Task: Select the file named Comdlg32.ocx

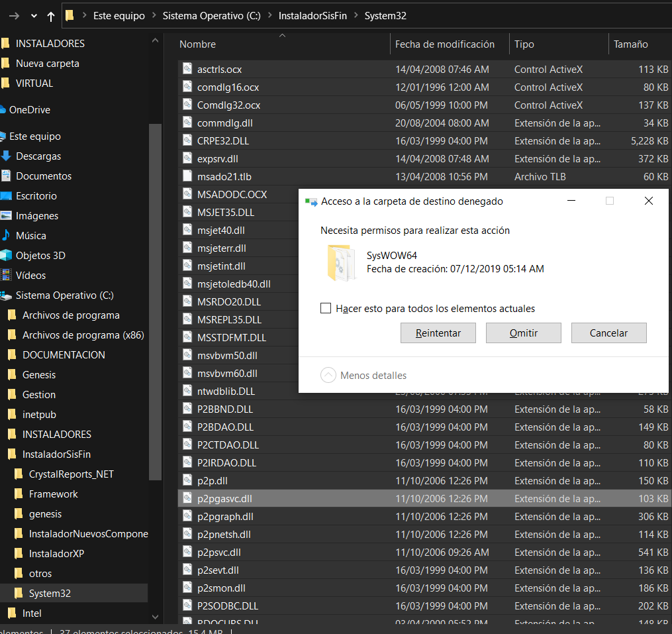Action: tap(228, 105)
